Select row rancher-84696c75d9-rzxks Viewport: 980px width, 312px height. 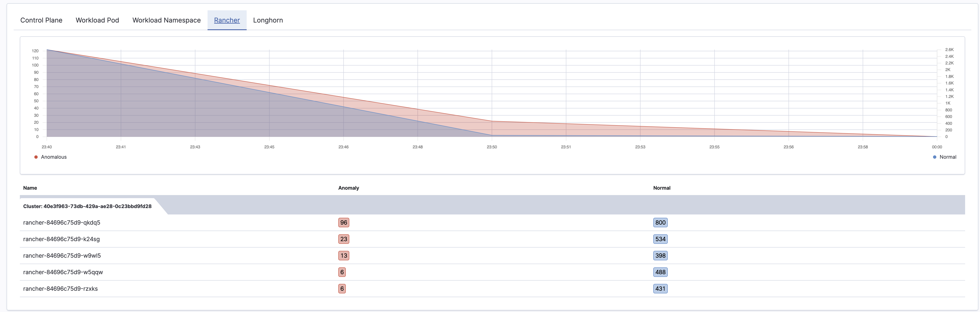coord(492,289)
